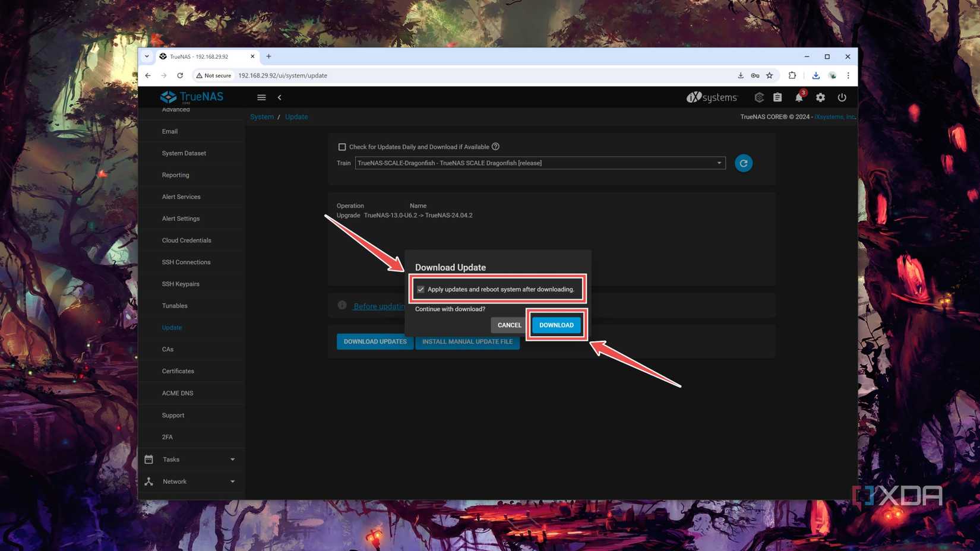Collapse sidebar with the left chevron icon
Viewport: 980px width, 551px height.
(279, 97)
